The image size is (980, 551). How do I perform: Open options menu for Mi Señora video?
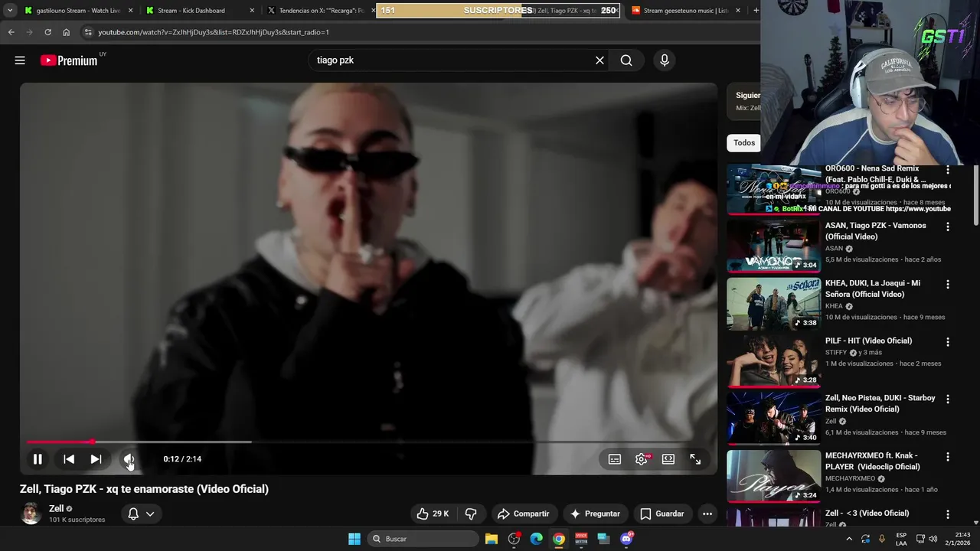[948, 285]
